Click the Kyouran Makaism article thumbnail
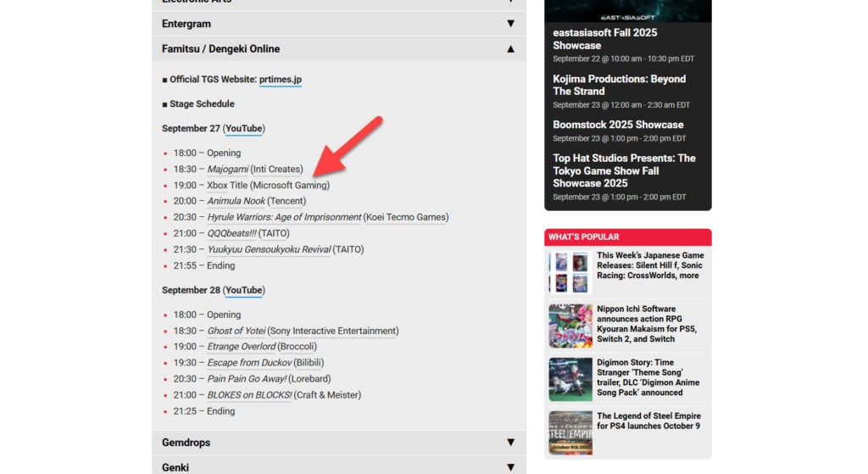Screen dimensions: 868x474 click(x=570, y=326)
